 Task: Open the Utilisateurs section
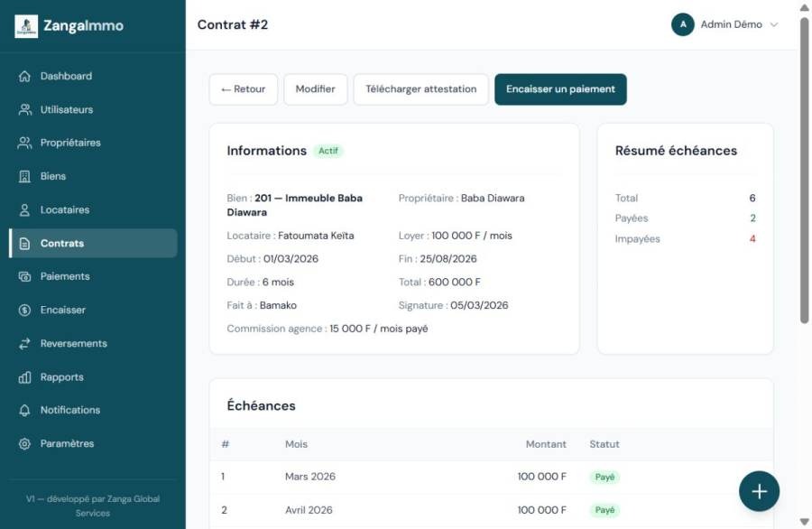click(93, 110)
